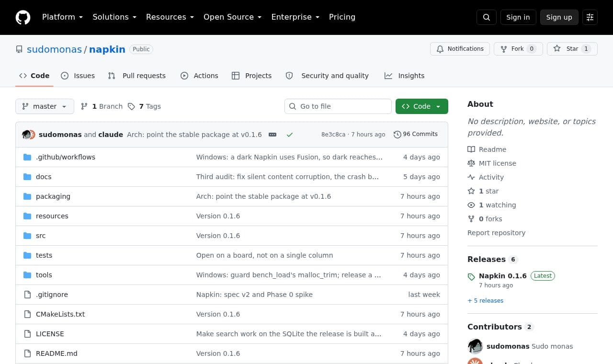
Task: Click the sudomonas avatar in Contributors
Action: [475, 346]
